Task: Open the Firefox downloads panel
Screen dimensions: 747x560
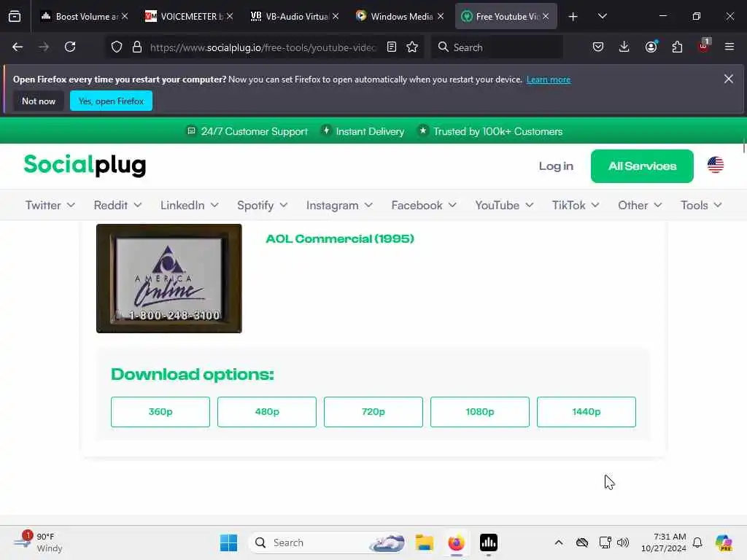Action: [624, 47]
